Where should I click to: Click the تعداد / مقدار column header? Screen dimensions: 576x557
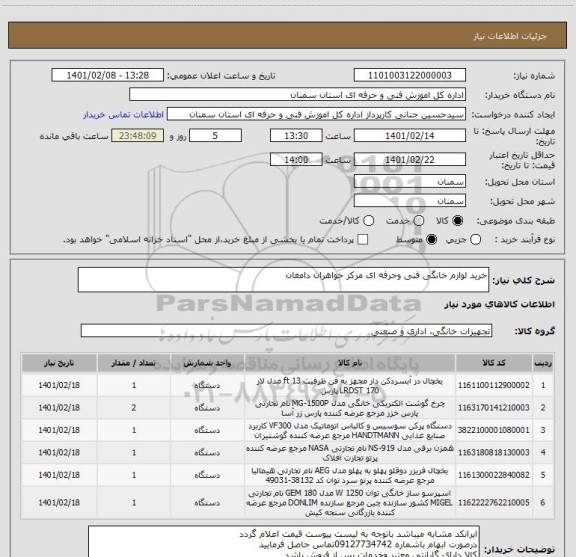(x=134, y=363)
